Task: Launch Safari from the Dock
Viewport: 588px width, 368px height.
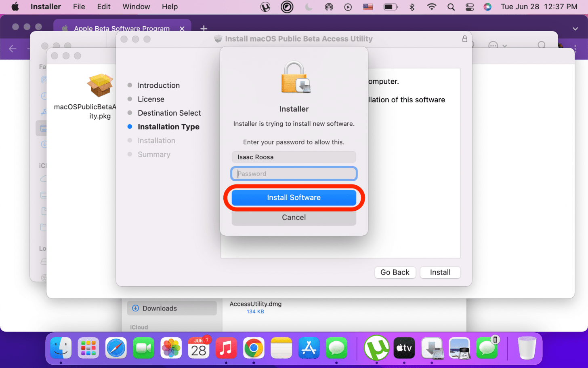Action: tap(116, 348)
